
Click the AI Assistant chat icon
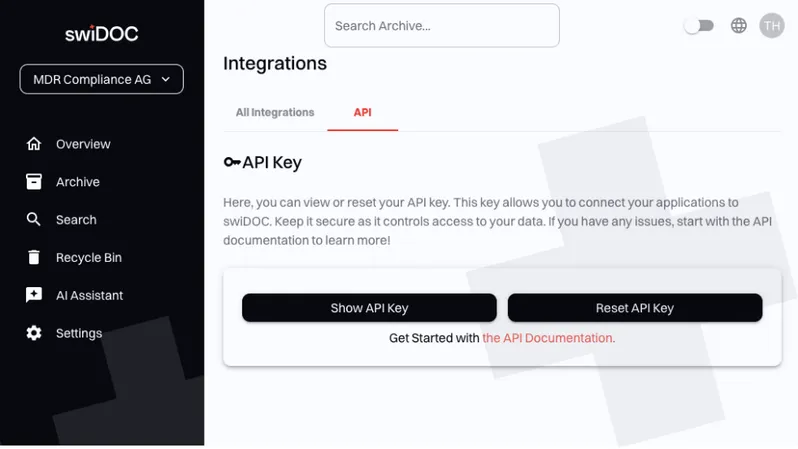(34, 295)
